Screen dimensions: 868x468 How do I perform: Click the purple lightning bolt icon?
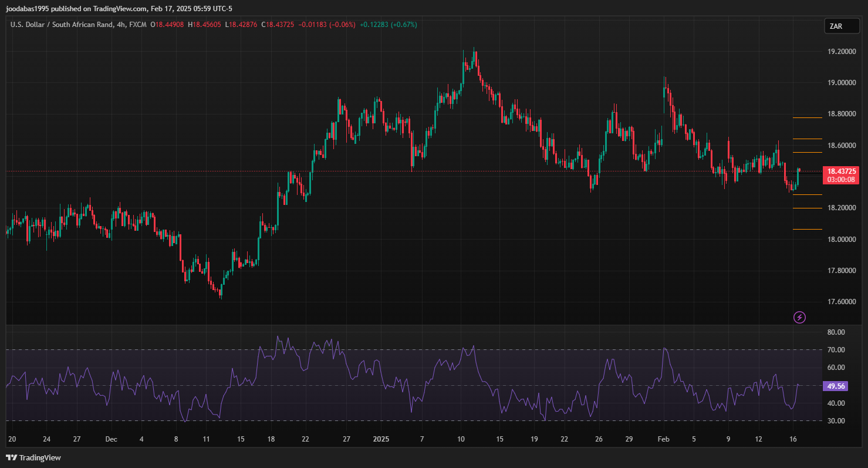point(799,318)
